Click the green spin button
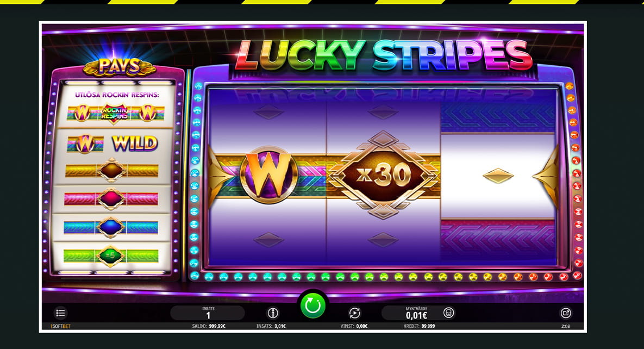The width and height of the screenshot is (644, 349). point(313,306)
